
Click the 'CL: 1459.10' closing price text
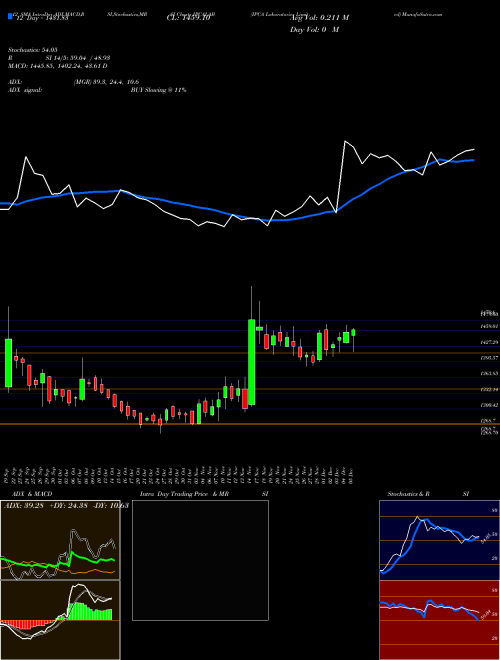point(187,18)
